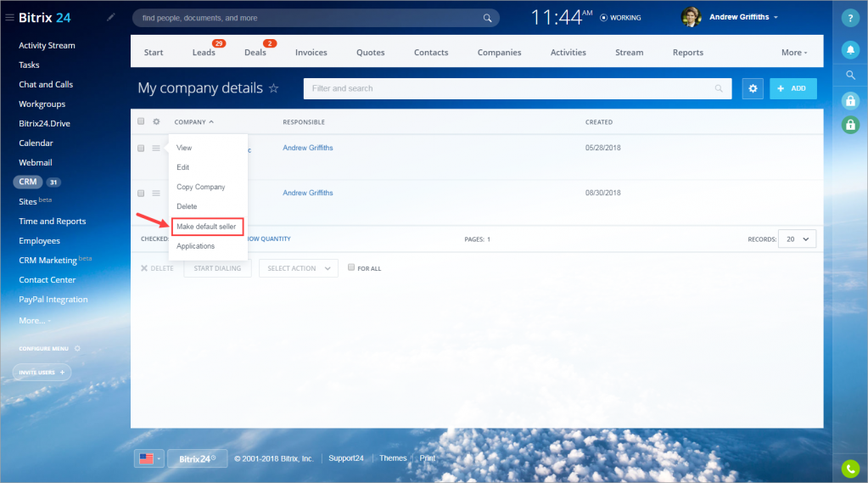Open the help question mark icon
The image size is (868, 483).
[850, 18]
